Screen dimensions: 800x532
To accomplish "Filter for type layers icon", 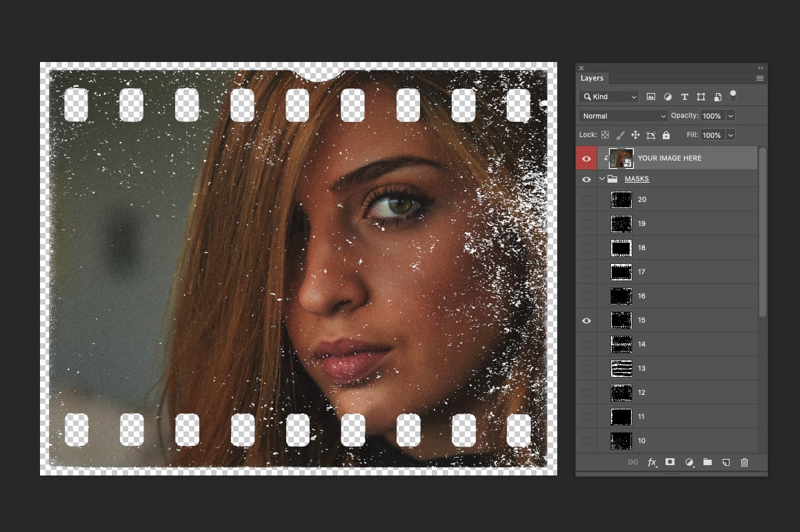I will (x=685, y=96).
